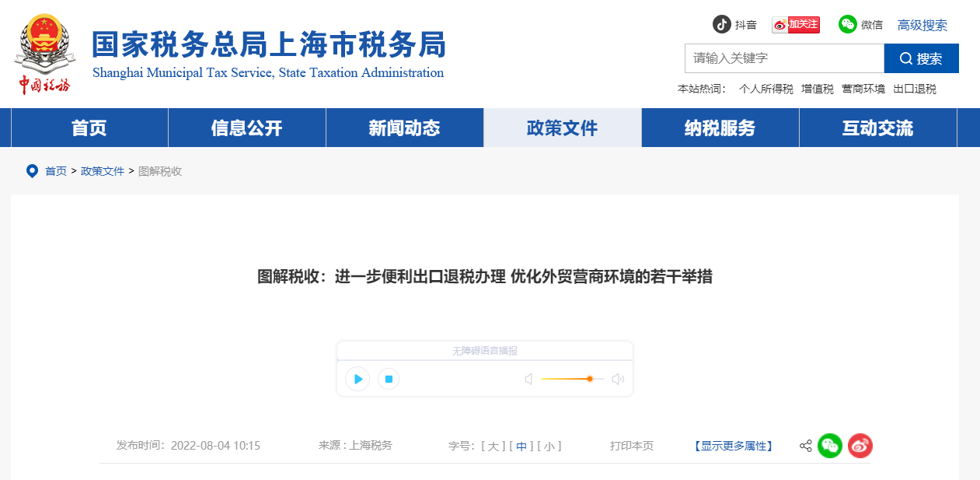Open the WeChat icon in header

click(848, 24)
